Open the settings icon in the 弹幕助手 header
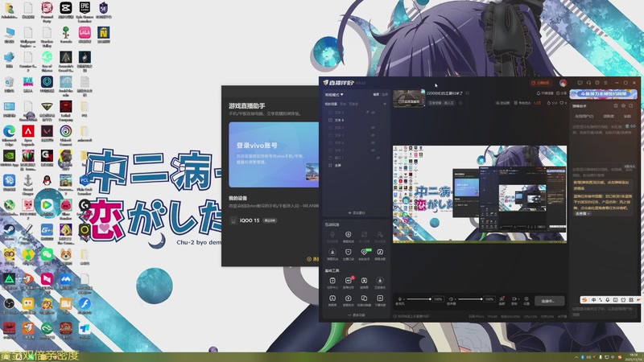Viewport: 644px width, 362px height. (x=623, y=106)
